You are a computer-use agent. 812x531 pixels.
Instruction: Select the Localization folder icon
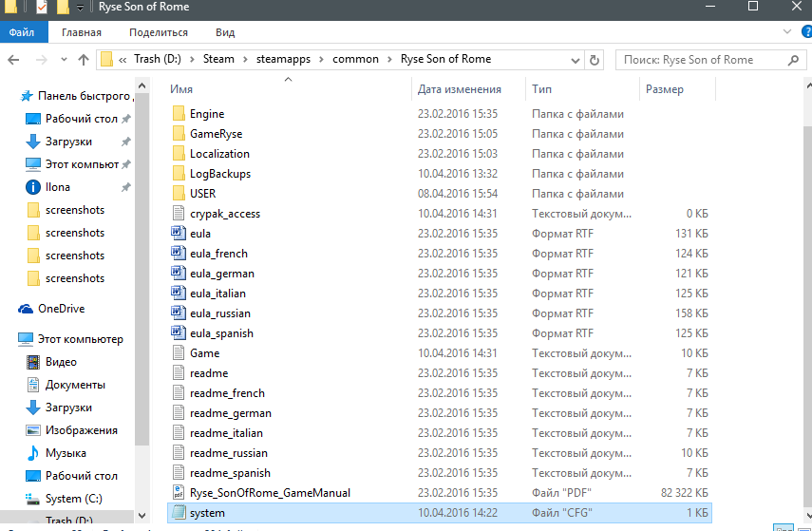[x=179, y=154]
